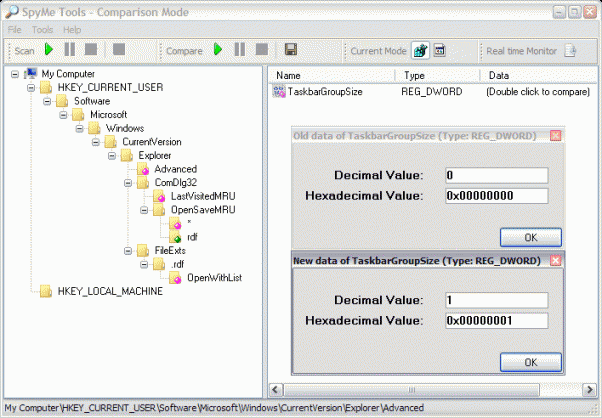Screen dimensions: 602x418
Task: Click OK in the New data dialog
Action: (531, 362)
